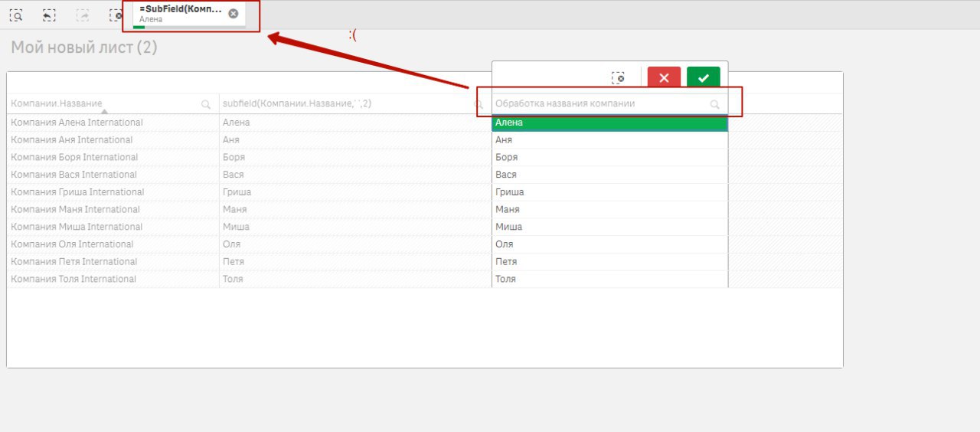Viewport: 980px width, 432px height.
Task: Focus the Обработка названия компании search field
Action: pos(609,103)
